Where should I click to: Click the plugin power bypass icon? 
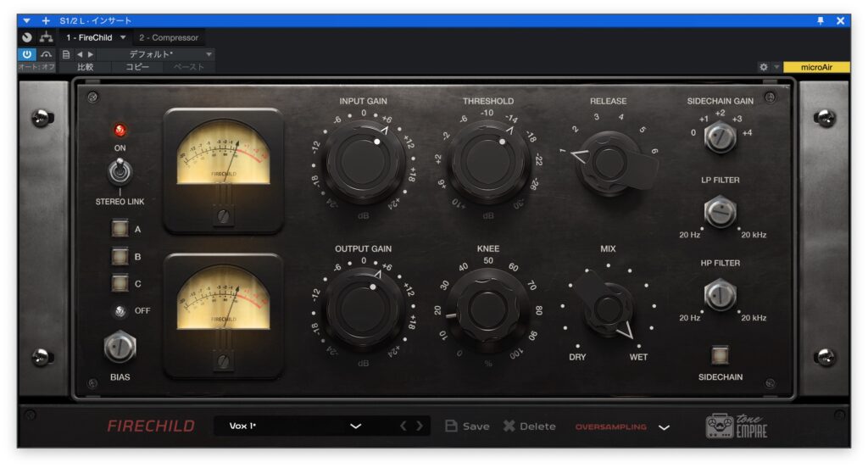pos(27,54)
